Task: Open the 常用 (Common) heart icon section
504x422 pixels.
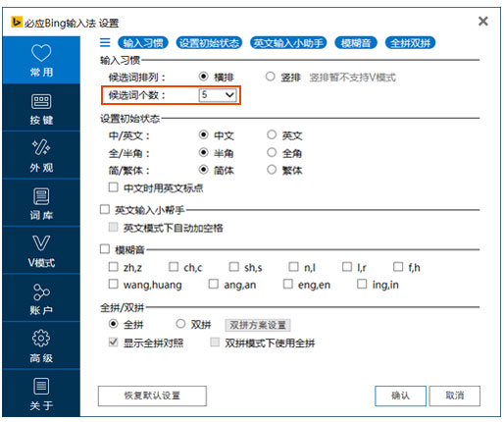Action: tap(41, 60)
